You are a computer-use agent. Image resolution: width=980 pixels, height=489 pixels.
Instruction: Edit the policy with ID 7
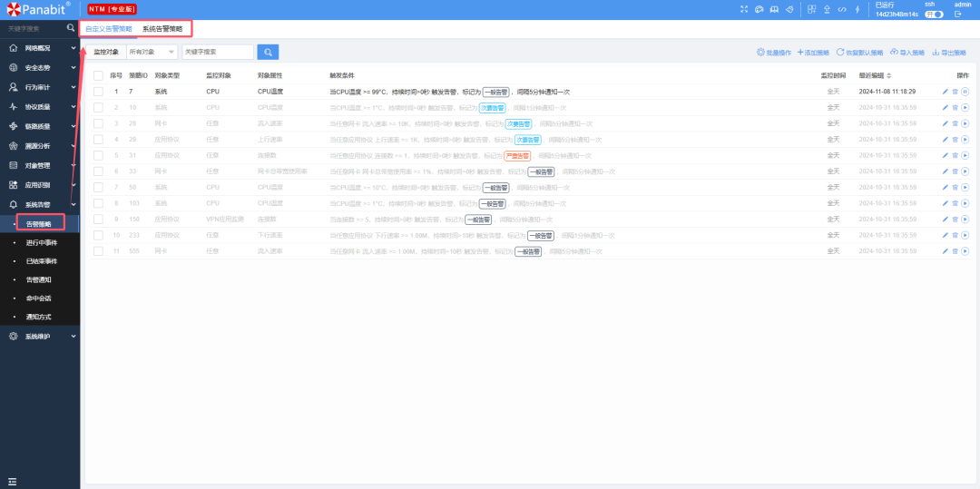(x=945, y=92)
